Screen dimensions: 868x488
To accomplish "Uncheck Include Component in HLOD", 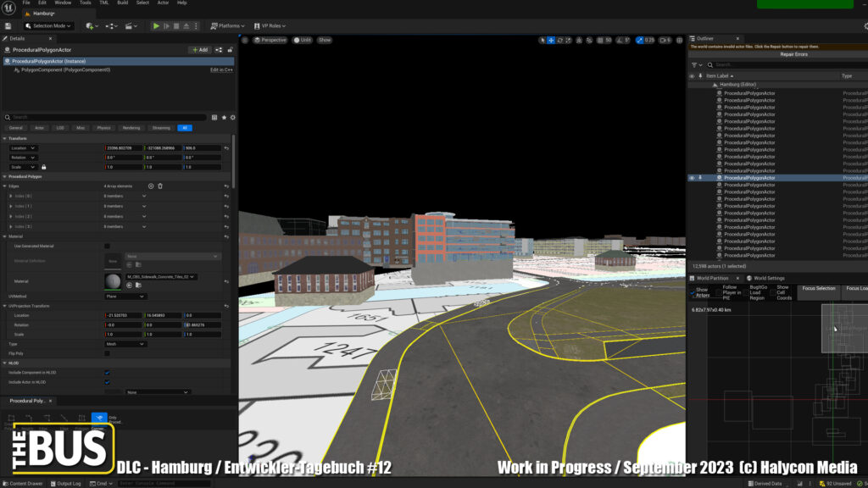I will tap(107, 372).
